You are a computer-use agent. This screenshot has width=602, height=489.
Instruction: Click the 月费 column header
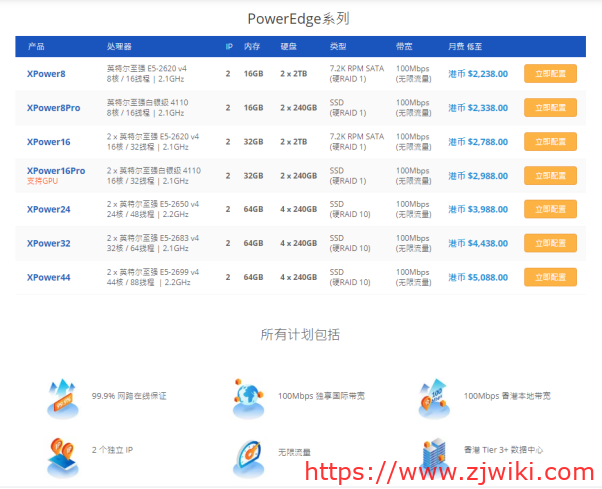(456, 47)
